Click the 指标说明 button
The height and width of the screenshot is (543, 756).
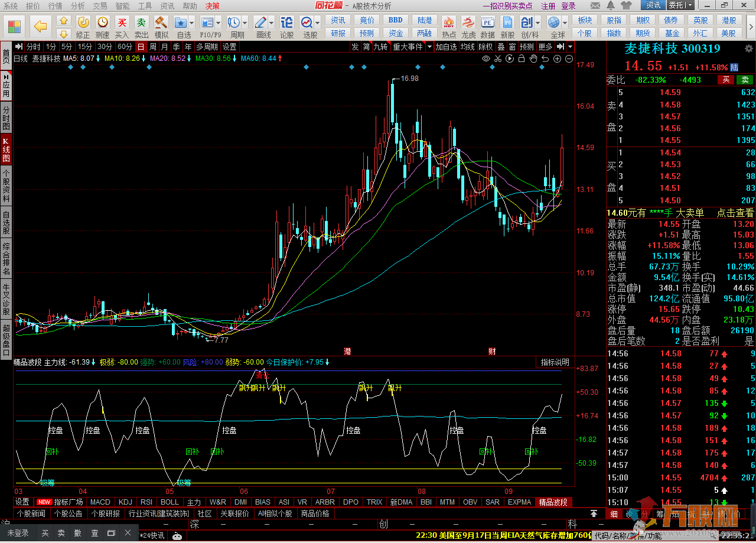(555, 362)
